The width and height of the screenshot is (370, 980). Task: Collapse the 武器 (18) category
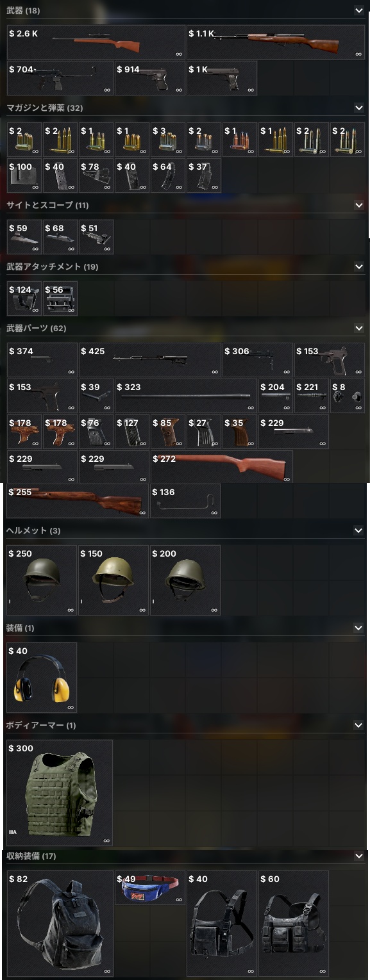[x=358, y=10]
